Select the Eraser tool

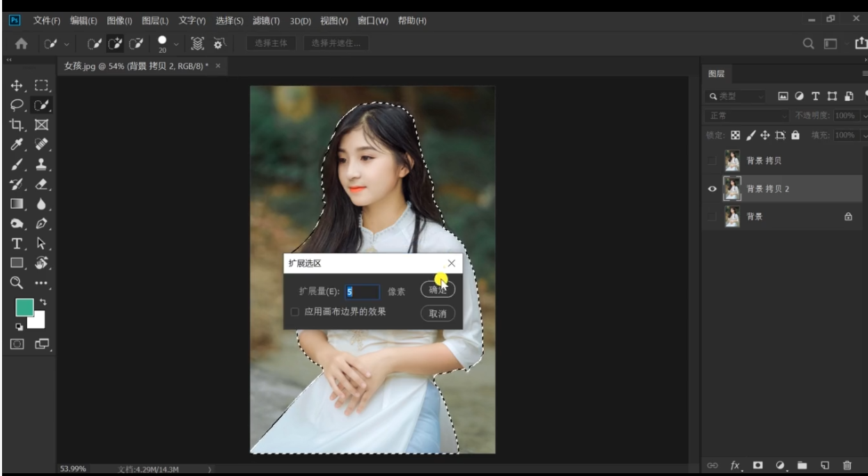[42, 184]
